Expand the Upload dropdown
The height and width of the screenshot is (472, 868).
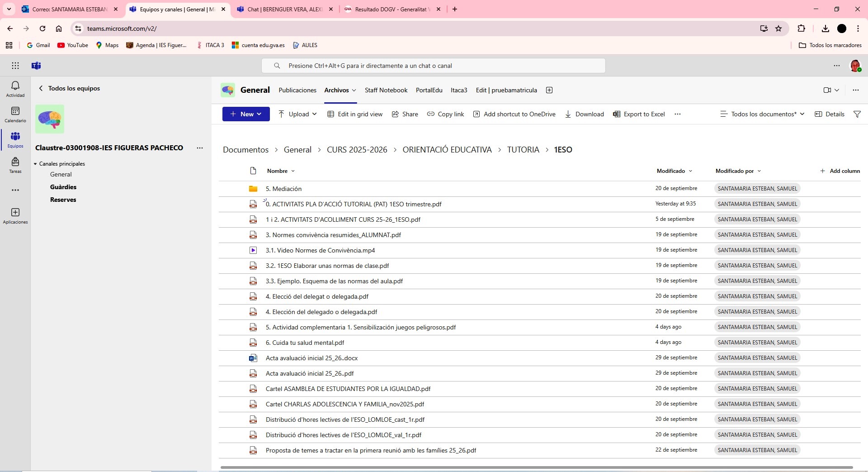(x=297, y=114)
